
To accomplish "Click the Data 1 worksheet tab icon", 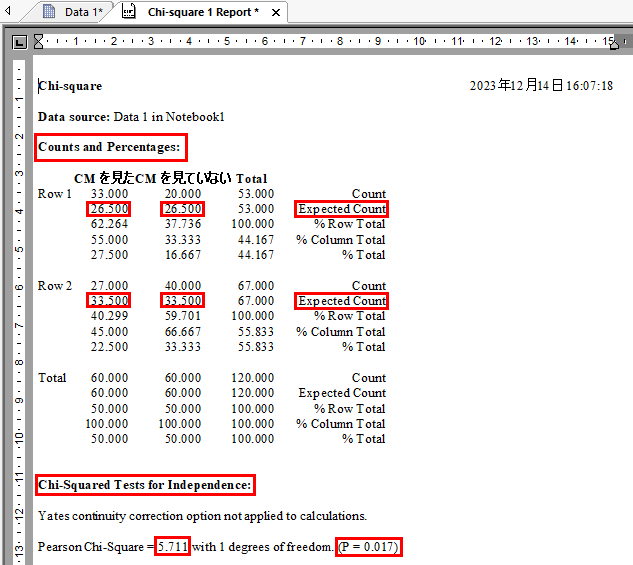I will click(50, 12).
